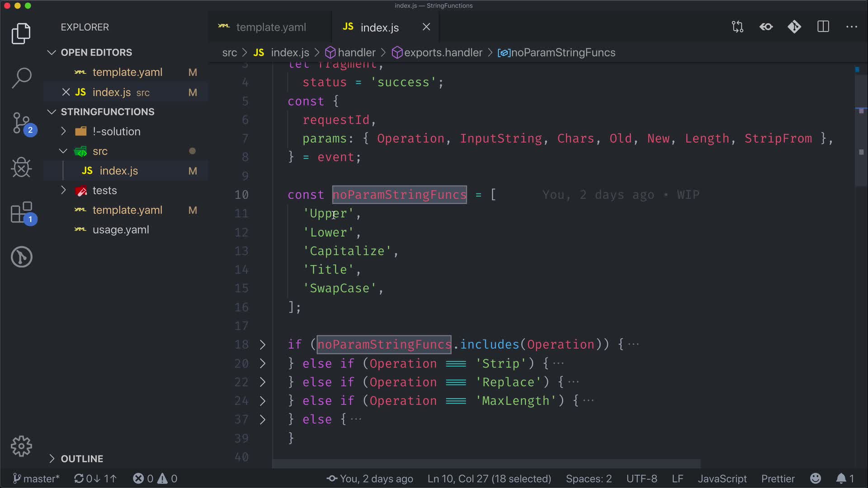Click the Compare Changes icon in toolbar
Viewport: 868px width, 488px height.
pos(737,27)
